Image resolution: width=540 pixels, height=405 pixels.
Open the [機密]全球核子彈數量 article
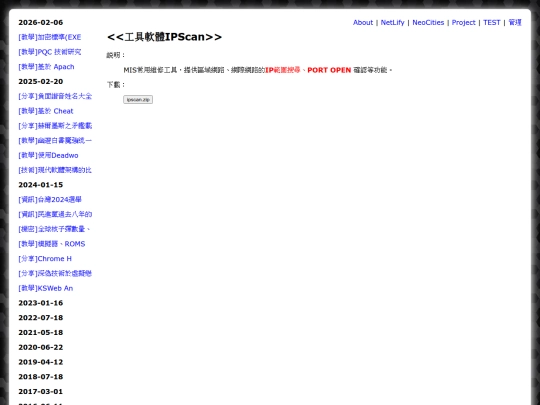[x=54, y=229]
